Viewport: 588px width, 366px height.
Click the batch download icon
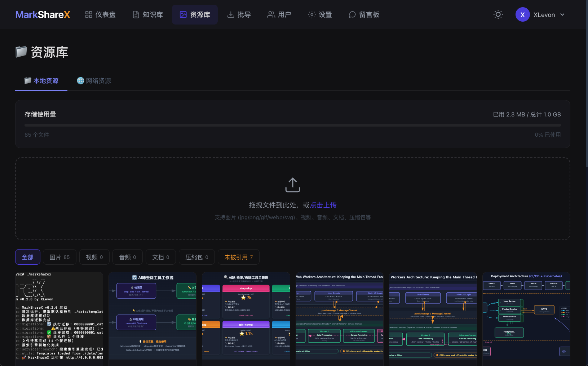pos(231,15)
